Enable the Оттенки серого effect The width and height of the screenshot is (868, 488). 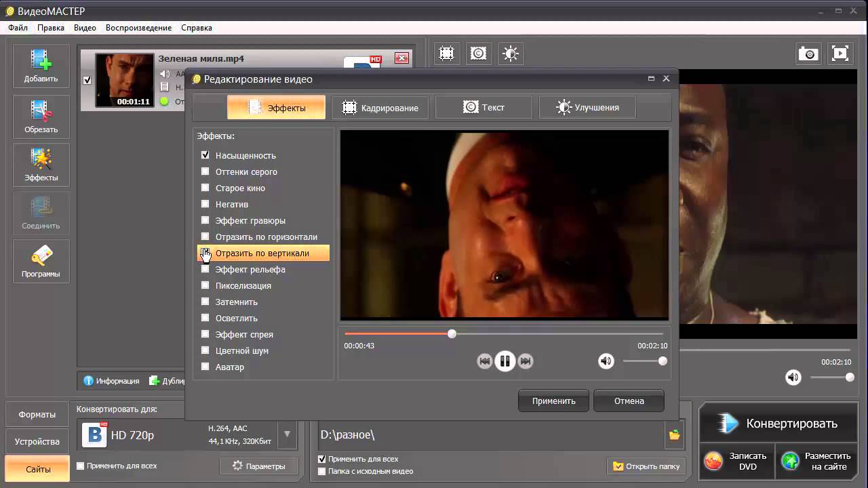coord(205,171)
